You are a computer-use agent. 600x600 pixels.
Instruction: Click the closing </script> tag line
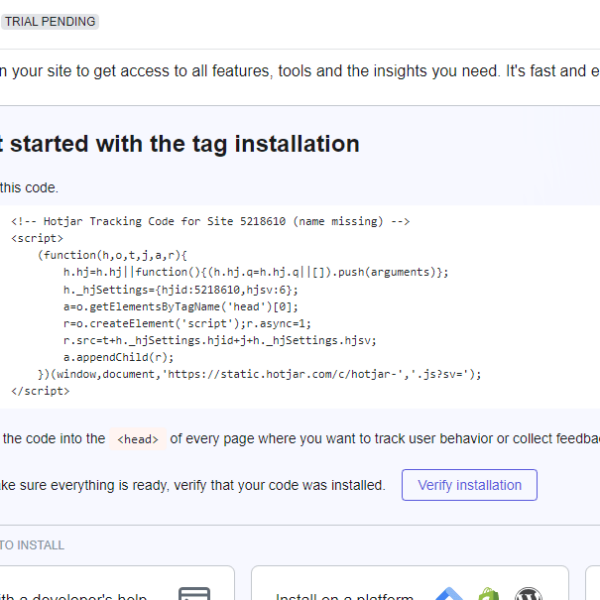click(40, 391)
